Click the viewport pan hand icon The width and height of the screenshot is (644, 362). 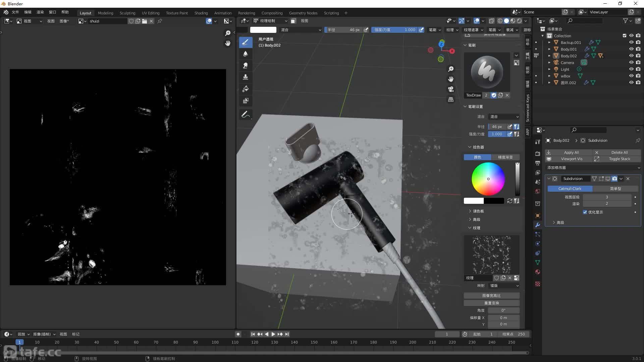coord(451,79)
